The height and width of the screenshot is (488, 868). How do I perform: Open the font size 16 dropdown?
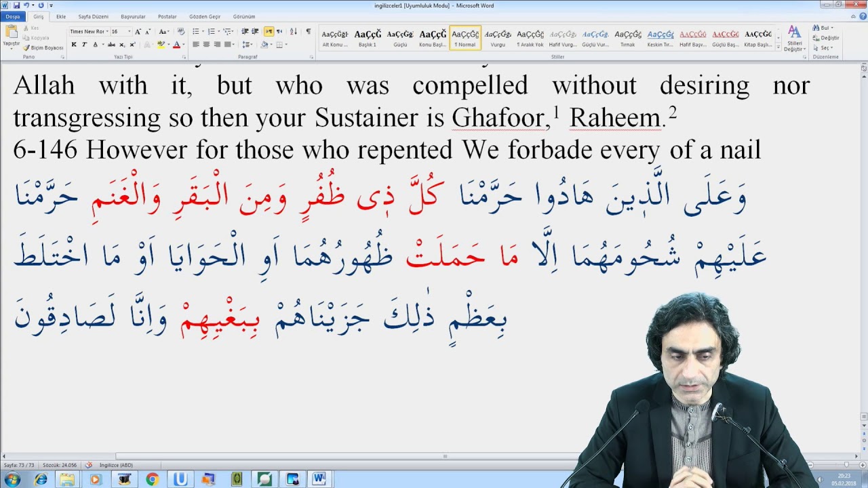coord(130,31)
